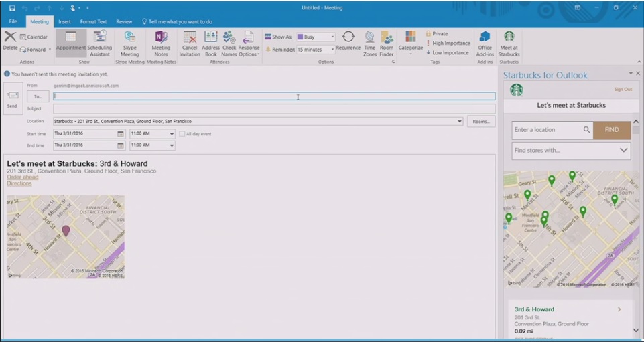The width and height of the screenshot is (644, 342).
Task: Click the Rooms... button
Action: click(x=481, y=121)
